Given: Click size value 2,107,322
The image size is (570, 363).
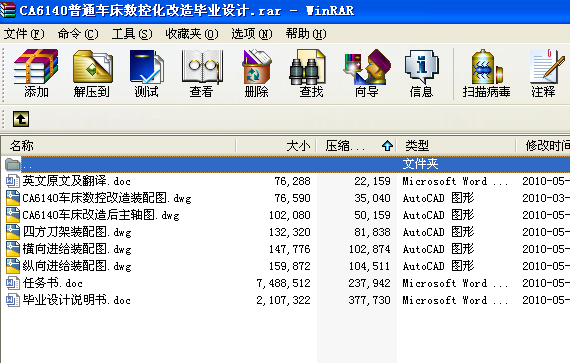Looking at the screenshot, I should point(284,300).
